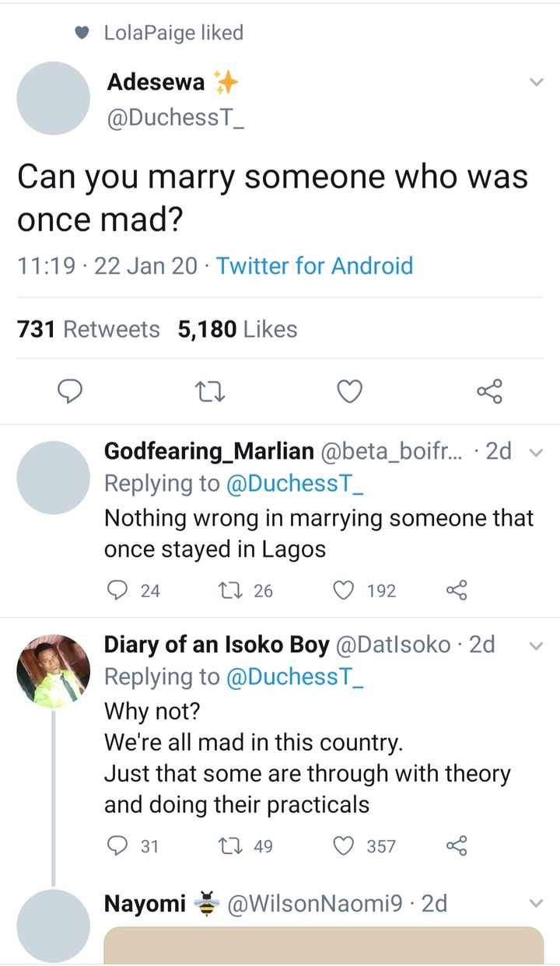Share Adesewa's main tweet
The width and height of the screenshot is (560, 966).
point(489,392)
